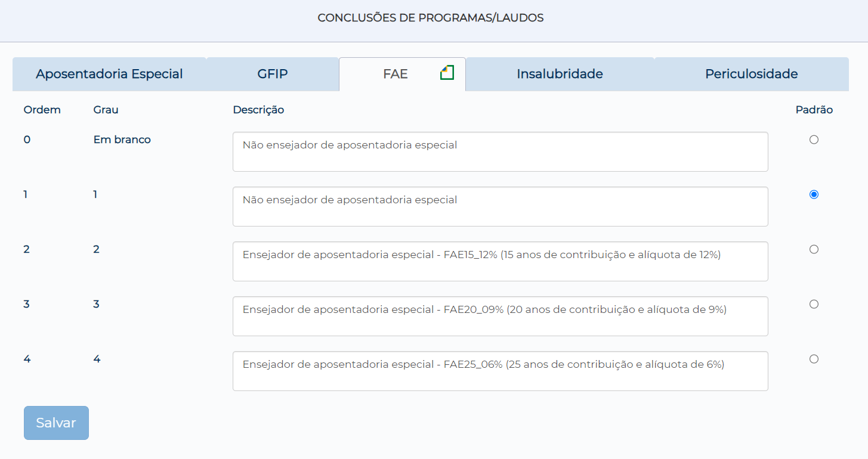Mark Grau 2 as the Padrão option
The height and width of the screenshot is (459, 868).
(814, 249)
